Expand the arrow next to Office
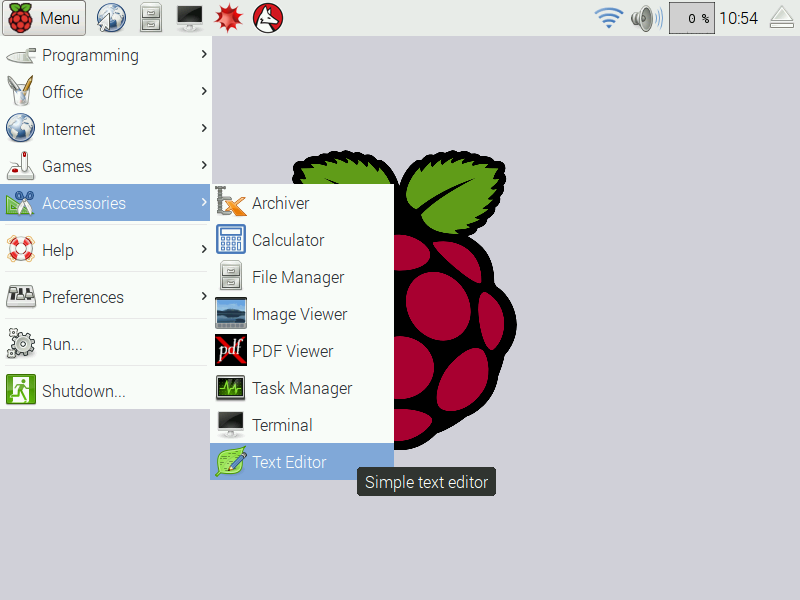Viewport: 800px width, 600px height. pyautogui.click(x=204, y=91)
